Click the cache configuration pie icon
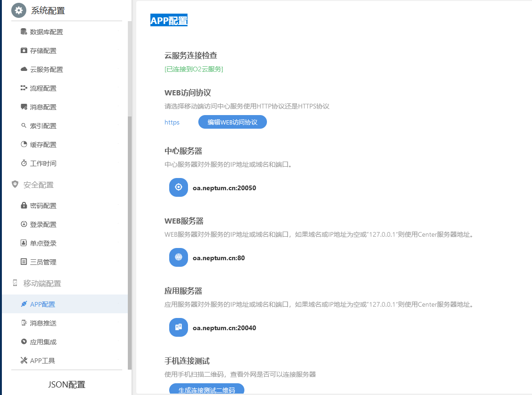 click(x=24, y=144)
